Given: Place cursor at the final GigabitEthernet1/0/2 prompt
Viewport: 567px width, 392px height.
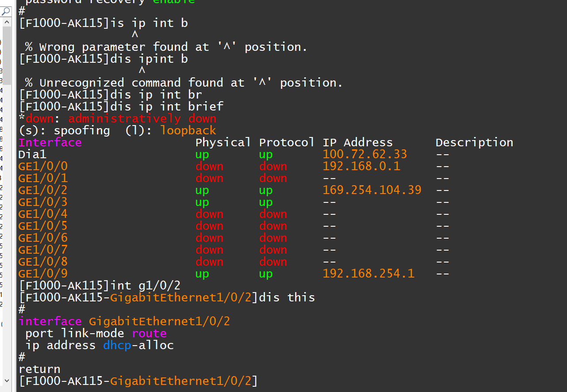Looking at the screenshot, I should click(x=261, y=381).
